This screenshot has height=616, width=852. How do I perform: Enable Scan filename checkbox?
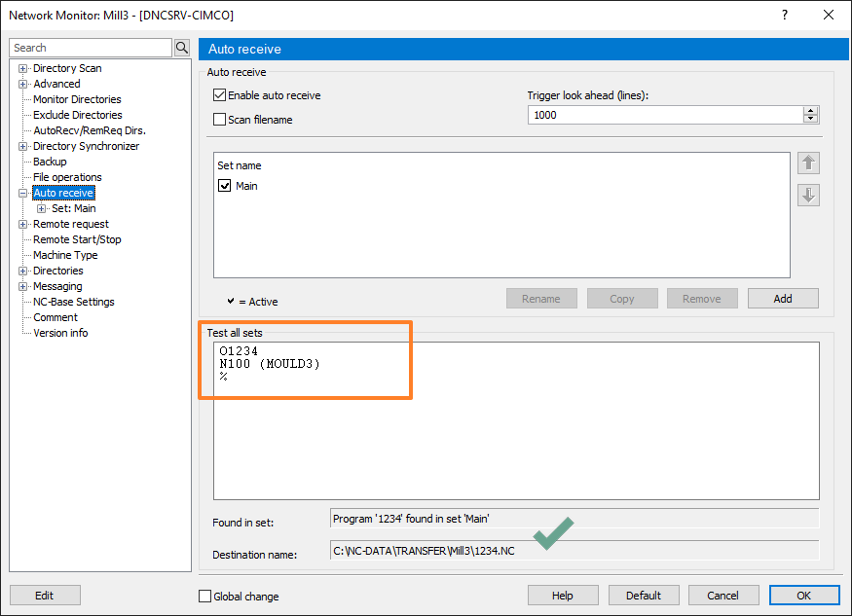coord(219,120)
